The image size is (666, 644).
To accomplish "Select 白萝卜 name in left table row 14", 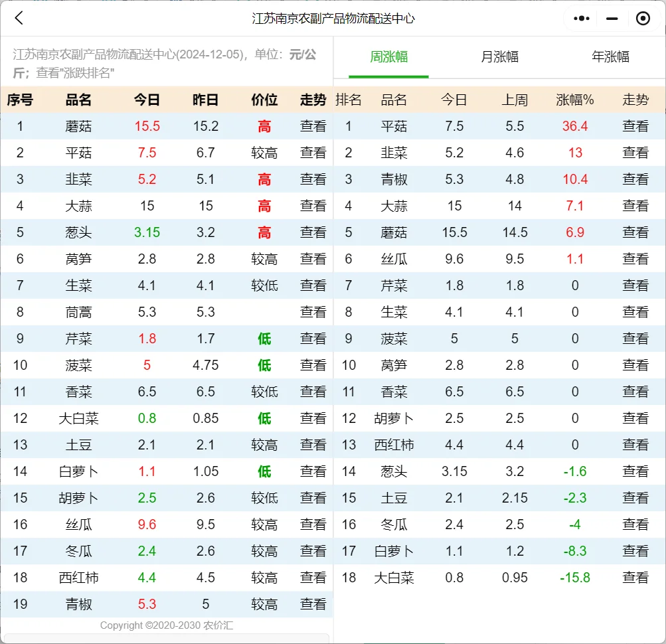I will tap(78, 471).
